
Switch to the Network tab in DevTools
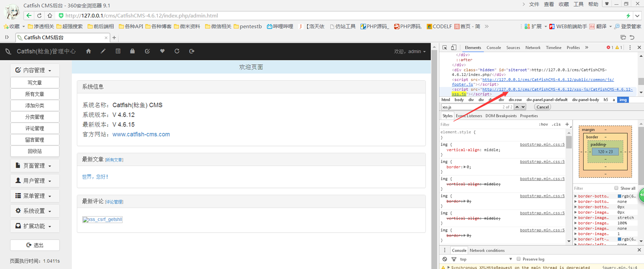533,47
